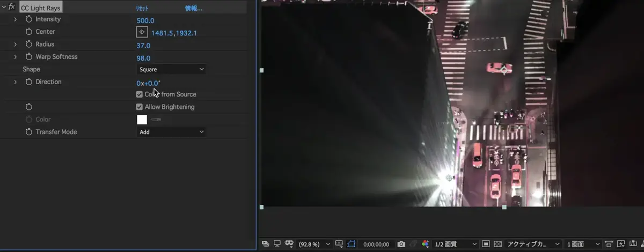Screen dimensions: 644x252
Task: Toggle the CC Light Rays fx switch
Action: tap(11, 7)
